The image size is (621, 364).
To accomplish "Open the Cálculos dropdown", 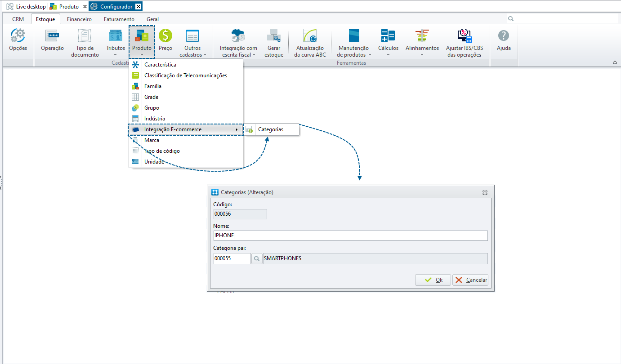I will coord(388,55).
